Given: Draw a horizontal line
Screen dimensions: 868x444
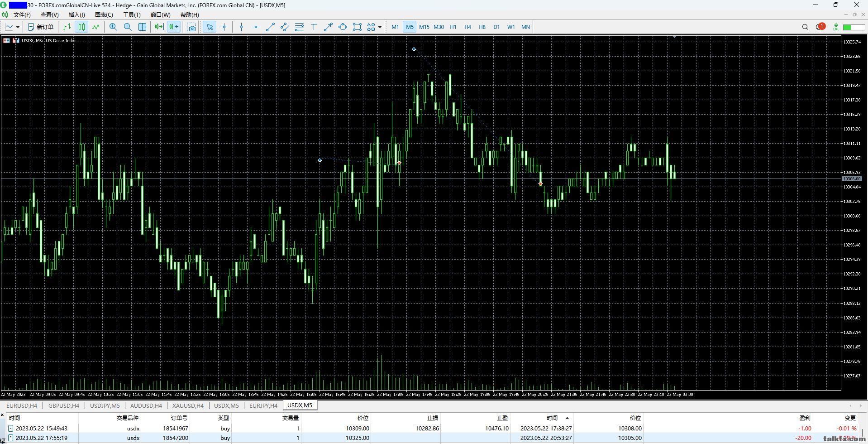Looking at the screenshot, I should point(256,27).
